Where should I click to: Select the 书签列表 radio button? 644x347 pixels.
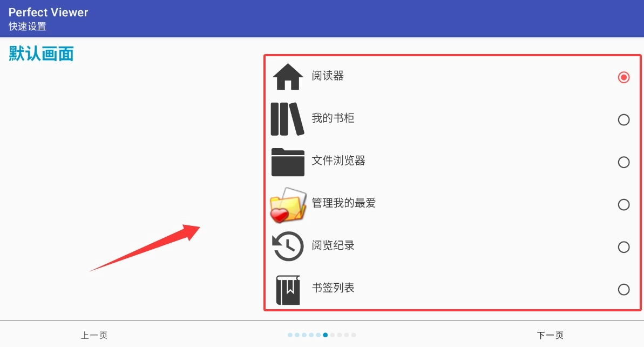coord(623,290)
